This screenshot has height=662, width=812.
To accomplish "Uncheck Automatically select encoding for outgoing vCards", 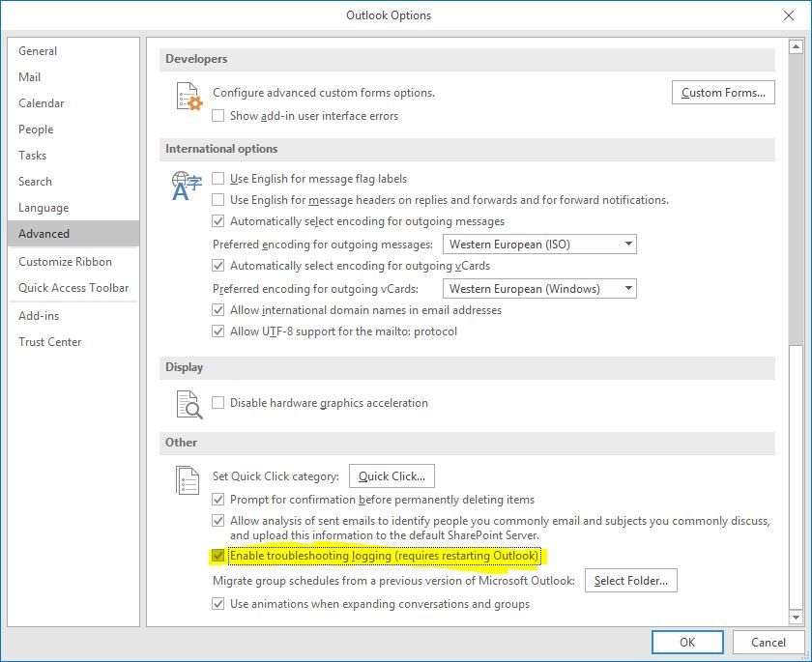I will [x=218, y=266].
